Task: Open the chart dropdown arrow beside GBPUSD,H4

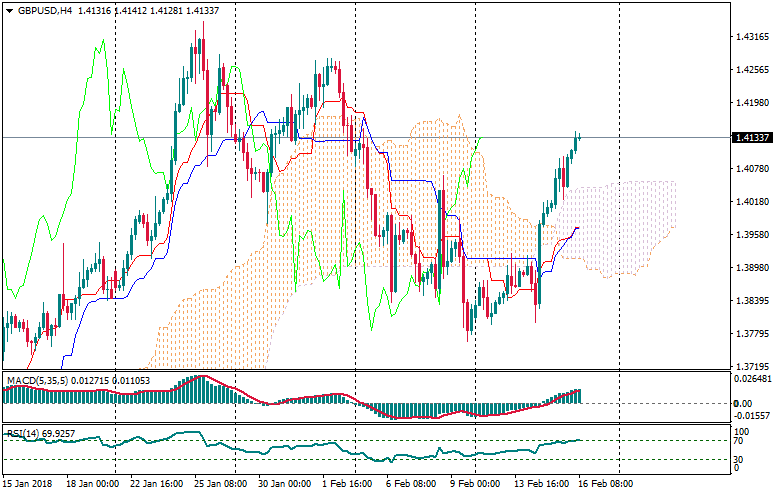Action: click(x=9, y=10)
